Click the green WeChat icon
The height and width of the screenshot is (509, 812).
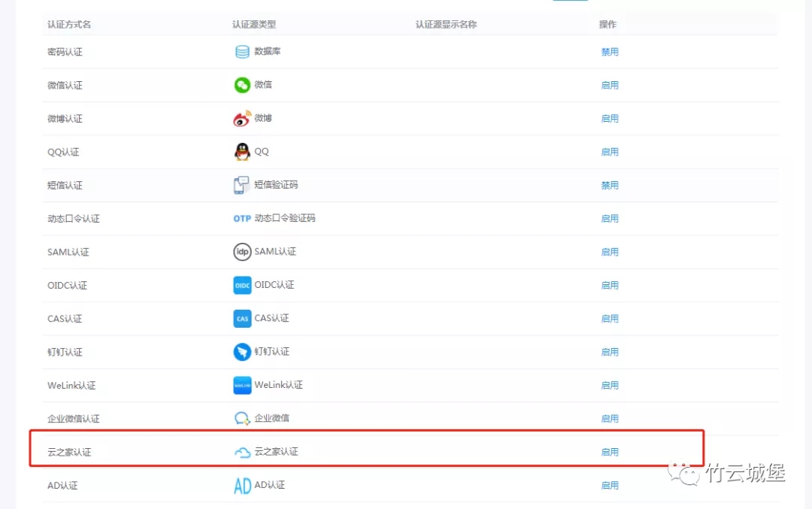pos(242,84)
